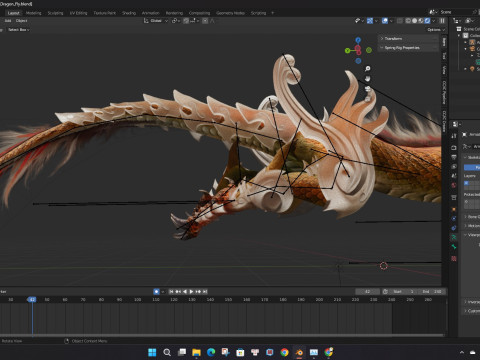Open the Output properties tab

point(454,157)
